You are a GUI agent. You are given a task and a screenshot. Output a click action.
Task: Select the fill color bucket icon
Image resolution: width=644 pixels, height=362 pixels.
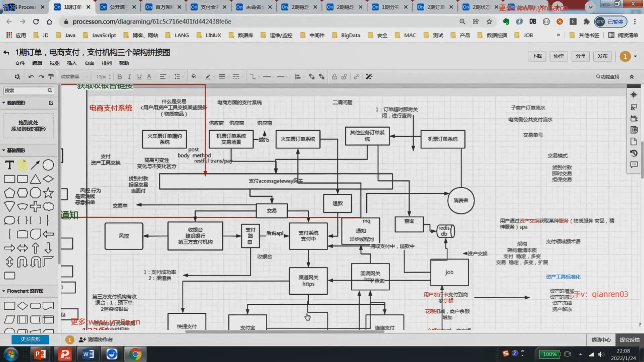tap(194, 77)
